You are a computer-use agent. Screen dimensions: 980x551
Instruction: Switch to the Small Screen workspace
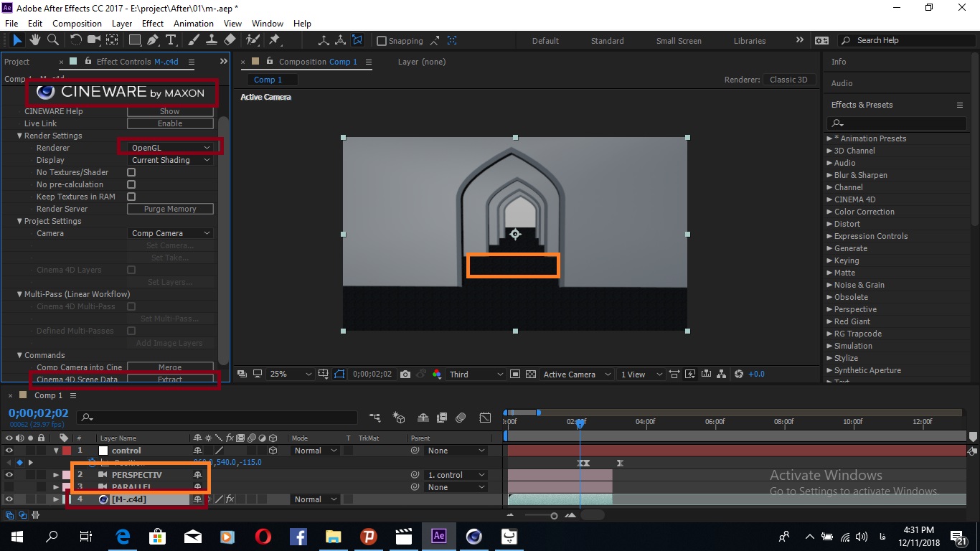tap(679, 41)
